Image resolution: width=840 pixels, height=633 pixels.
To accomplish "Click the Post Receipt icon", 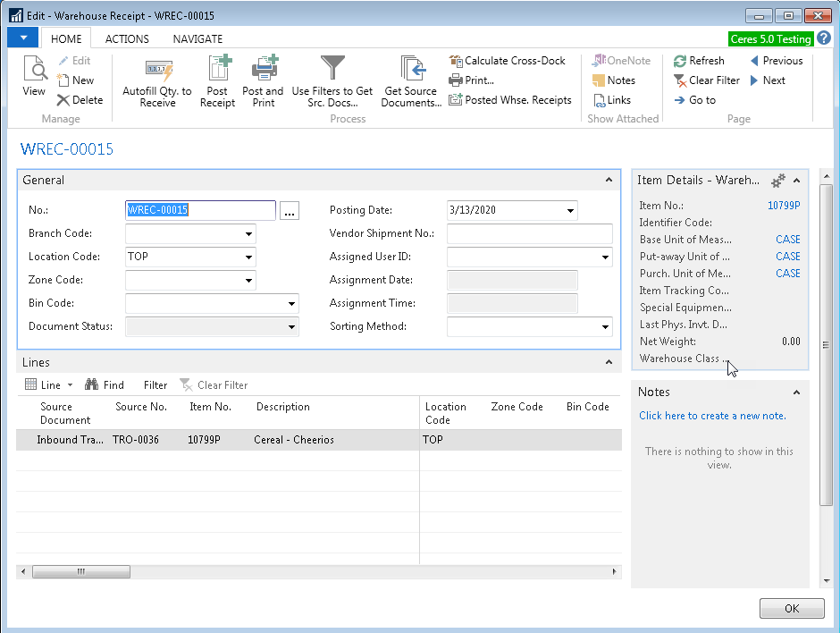I will [217, 70].
